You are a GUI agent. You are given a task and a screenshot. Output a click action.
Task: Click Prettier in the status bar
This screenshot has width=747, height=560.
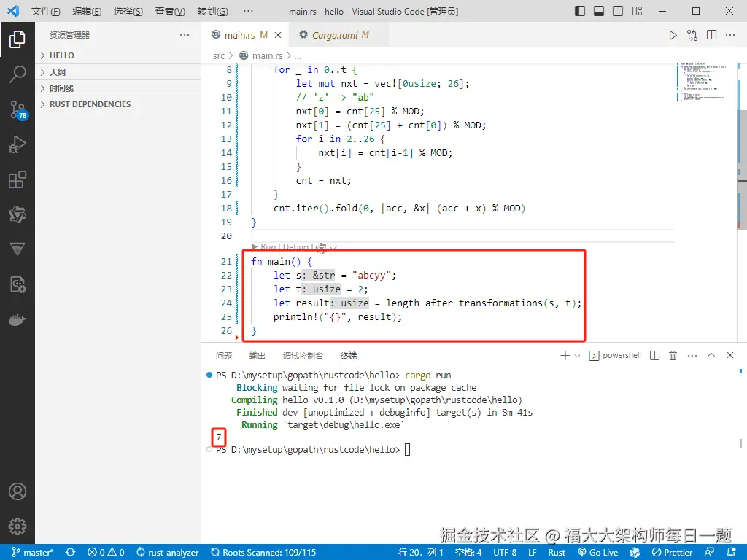click(x=672, y=552)
